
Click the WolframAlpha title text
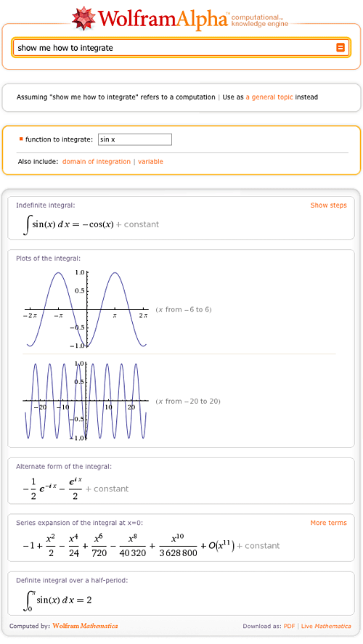(163, 19)
